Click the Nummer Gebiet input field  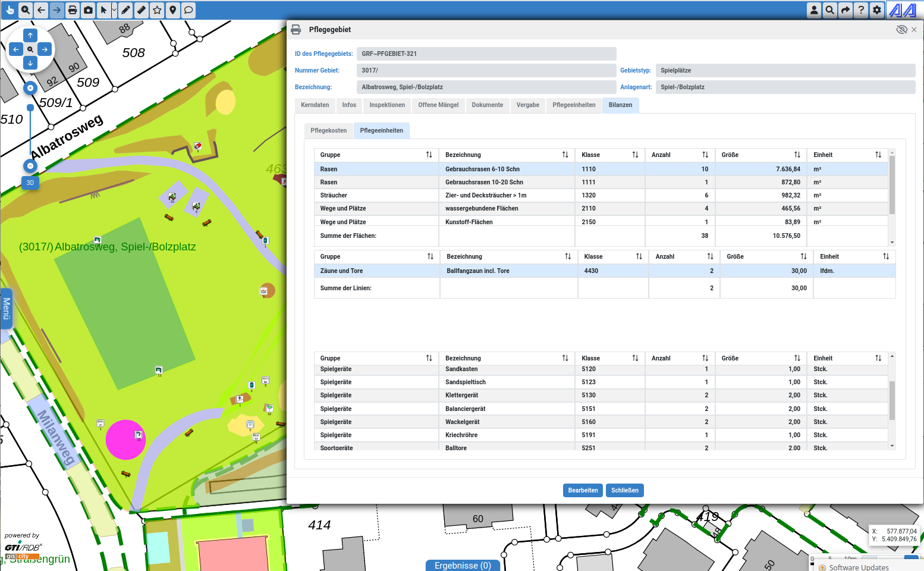pos(486,70)
